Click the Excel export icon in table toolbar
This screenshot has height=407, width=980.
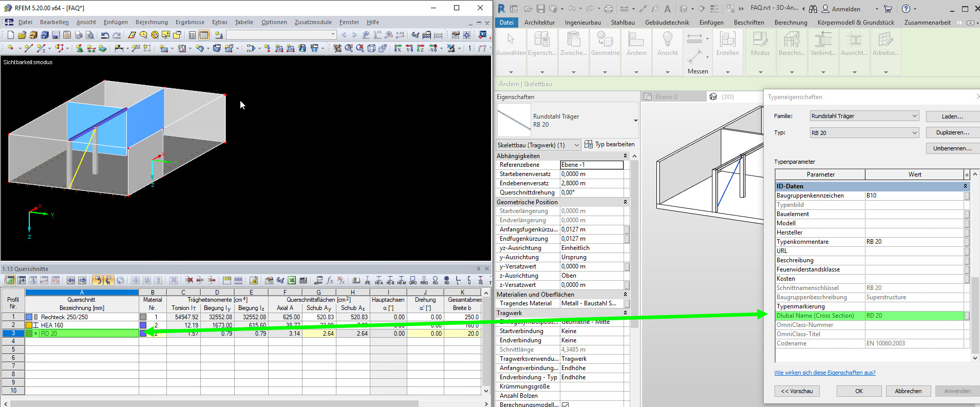click(292, 280)
